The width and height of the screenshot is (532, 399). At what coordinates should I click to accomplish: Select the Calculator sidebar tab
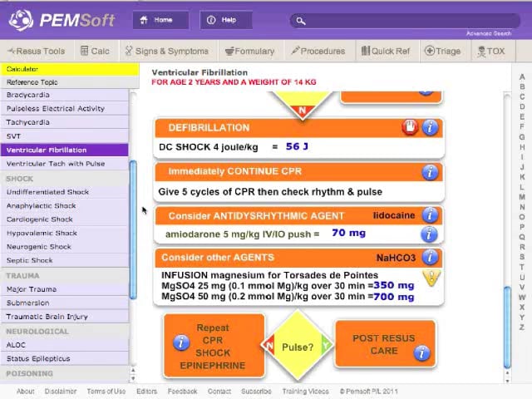pyautogui.click(x=70, y=69)
